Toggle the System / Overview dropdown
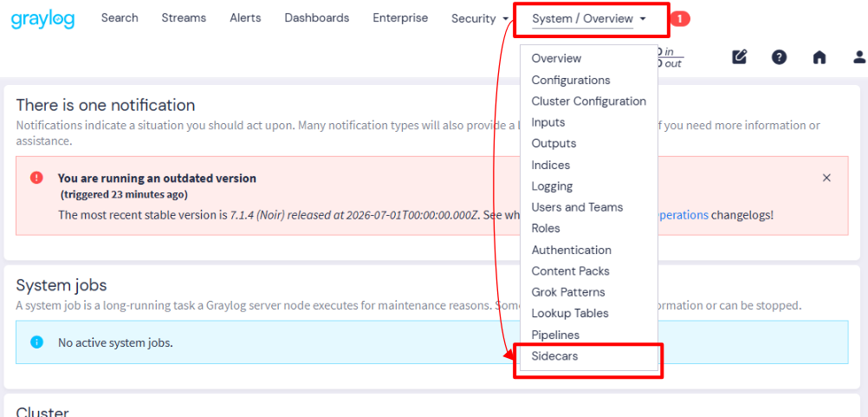 [x=589, y=19]
